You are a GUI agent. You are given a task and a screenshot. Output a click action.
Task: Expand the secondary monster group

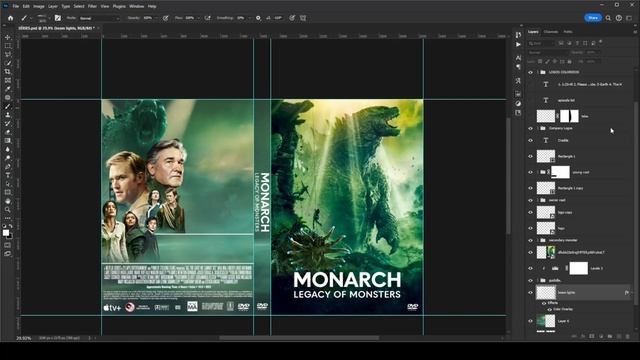[x=538, y=240]
